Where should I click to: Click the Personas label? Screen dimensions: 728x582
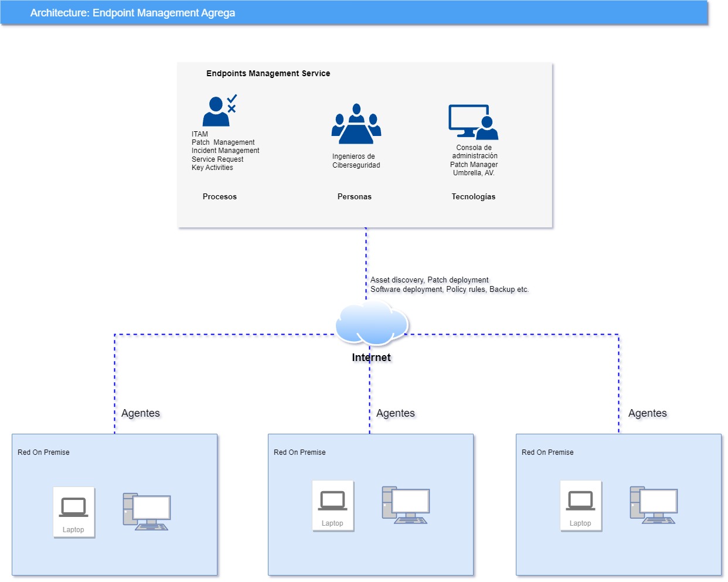pyautogui.click(x=355, y=196)
